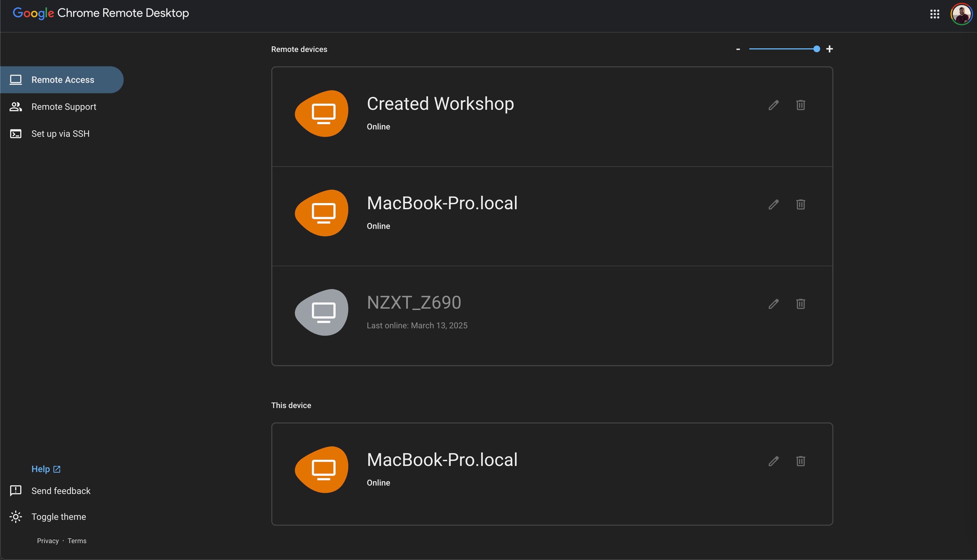Decrease device list size with minus button
977x560 pixels.
738,49
